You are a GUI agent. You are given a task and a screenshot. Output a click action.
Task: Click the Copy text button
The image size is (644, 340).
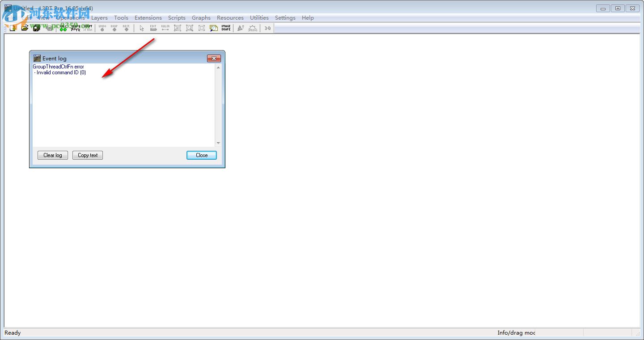pos(88,155)
